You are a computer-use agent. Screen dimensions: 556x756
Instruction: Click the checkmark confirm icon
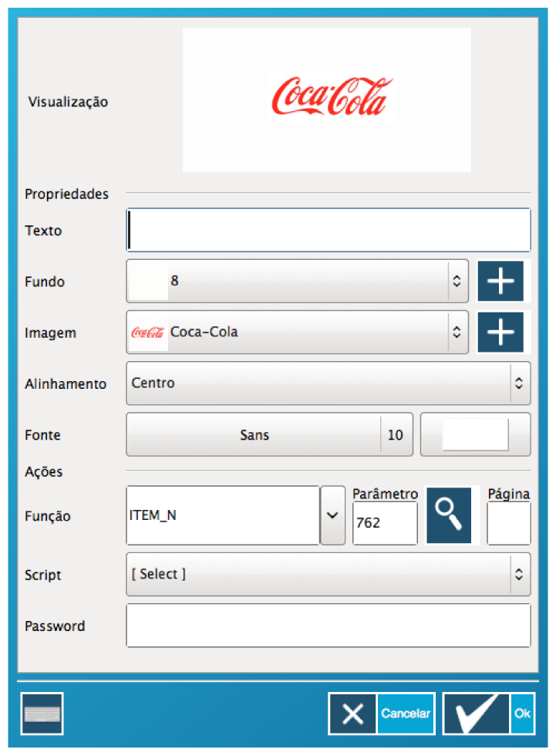pos(477,714)
